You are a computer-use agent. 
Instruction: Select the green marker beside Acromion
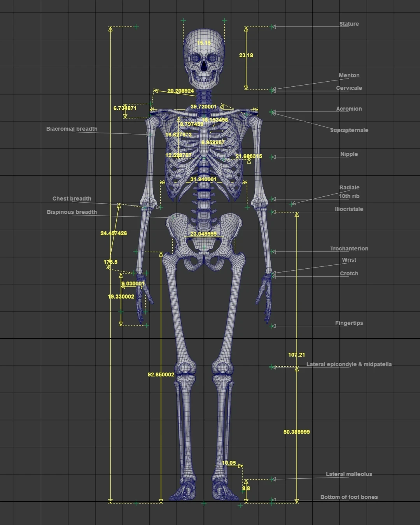point(271,112)
